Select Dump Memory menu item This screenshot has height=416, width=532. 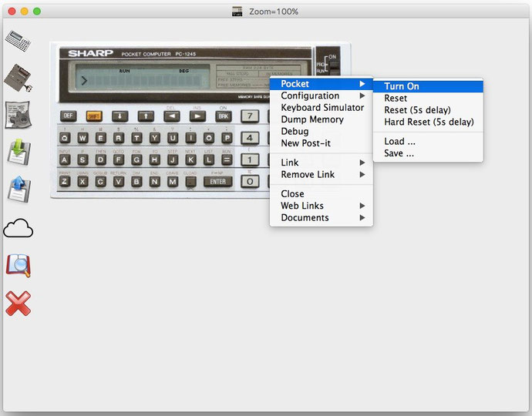click(x=322, y=119)
